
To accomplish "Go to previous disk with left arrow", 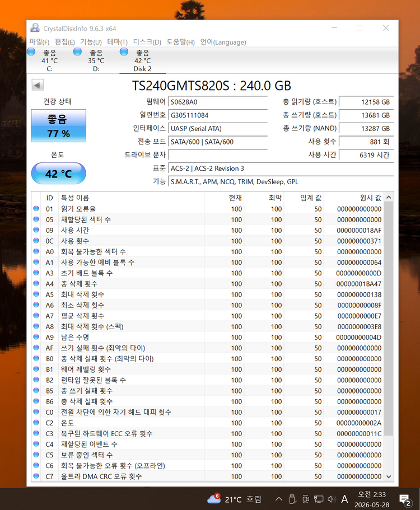I will click(38, 86).
